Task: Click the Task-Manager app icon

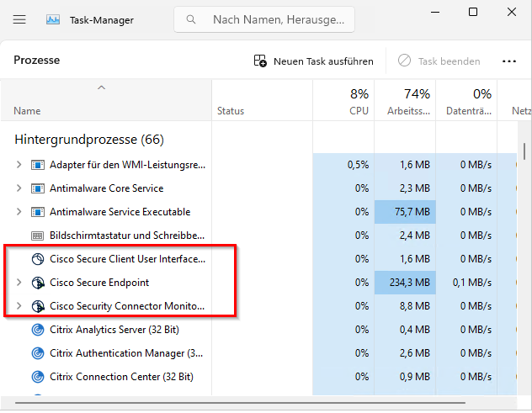Action: tap(53, 19)
